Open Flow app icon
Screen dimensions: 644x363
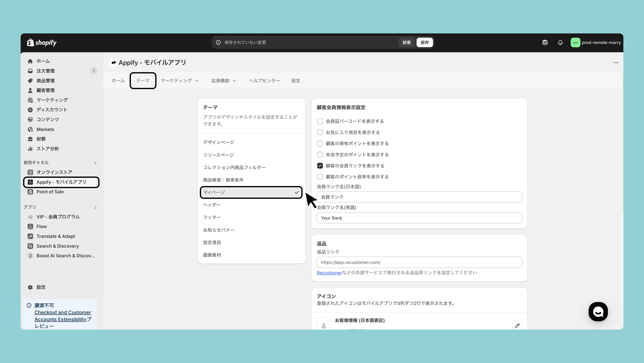tap(30, 226)
